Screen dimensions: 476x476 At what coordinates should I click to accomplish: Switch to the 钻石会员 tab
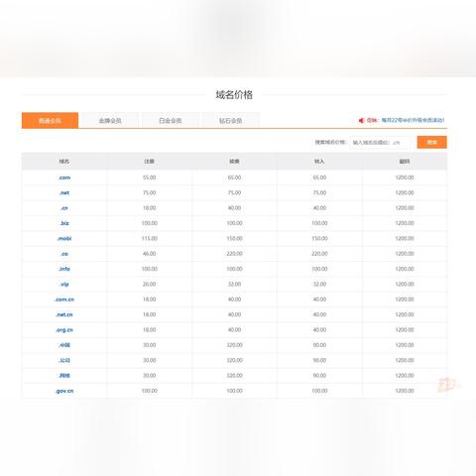[230, 120]
